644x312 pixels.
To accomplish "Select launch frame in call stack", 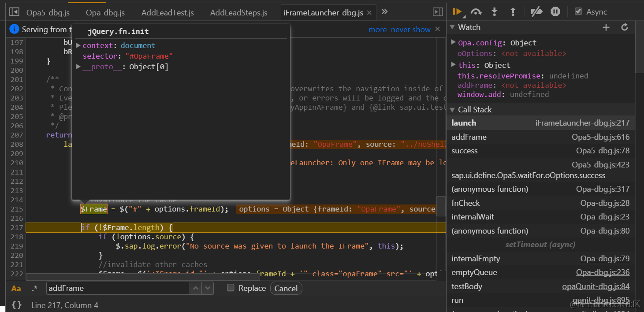I will 541,123.
